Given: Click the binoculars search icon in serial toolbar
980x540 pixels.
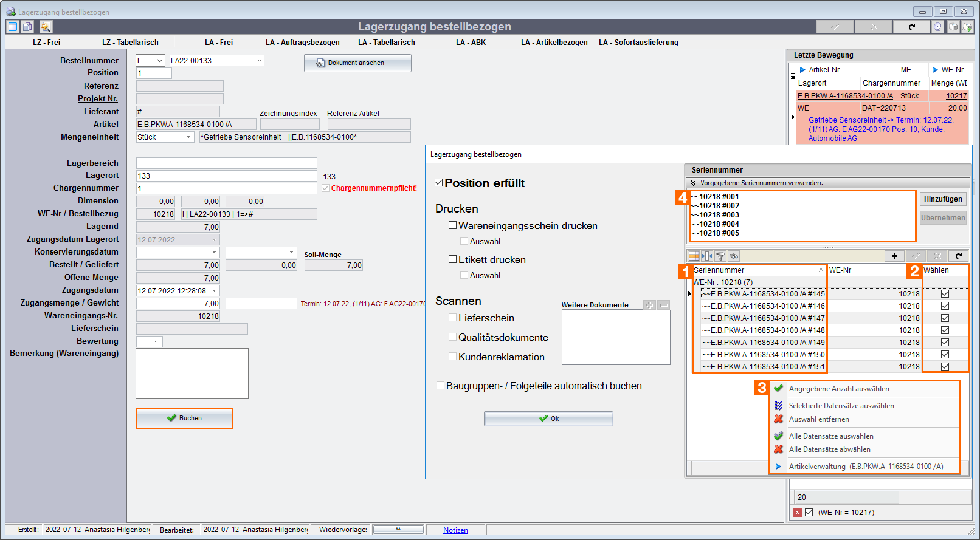Looking at the screenshot, I should pyautogui.click(x=734, y=256).
